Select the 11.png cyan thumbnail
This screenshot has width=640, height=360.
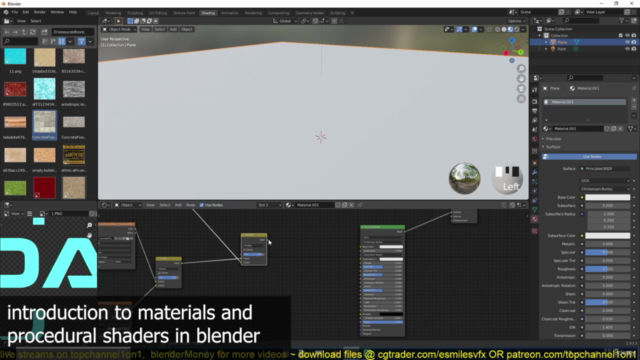(15, 56)
